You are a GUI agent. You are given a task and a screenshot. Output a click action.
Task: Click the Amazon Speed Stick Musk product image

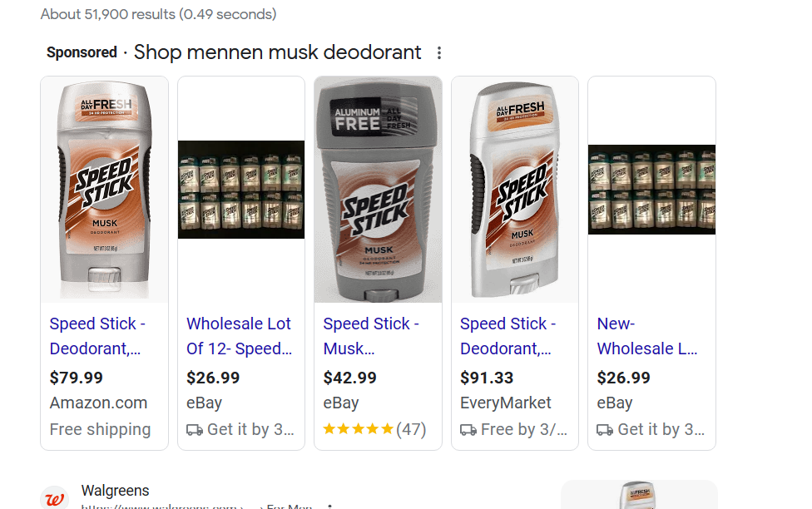tap(105, 190)
